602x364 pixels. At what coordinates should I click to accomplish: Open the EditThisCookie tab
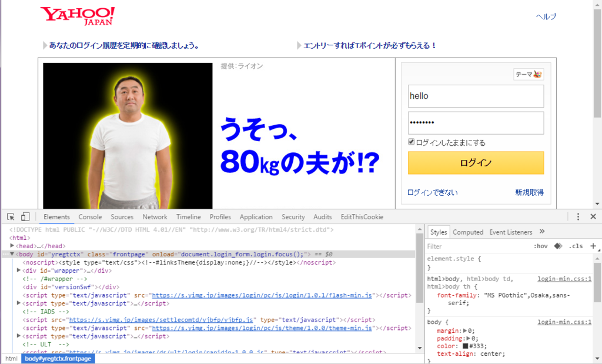(362, 216)
